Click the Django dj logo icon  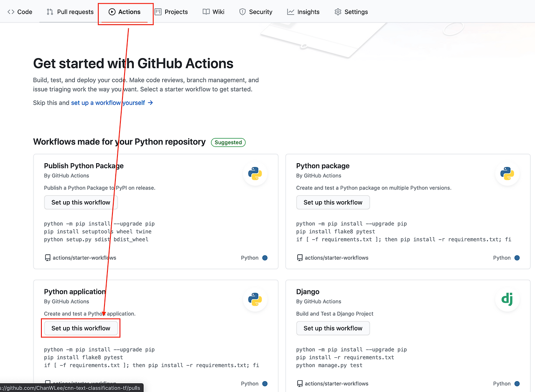(507, 299)
